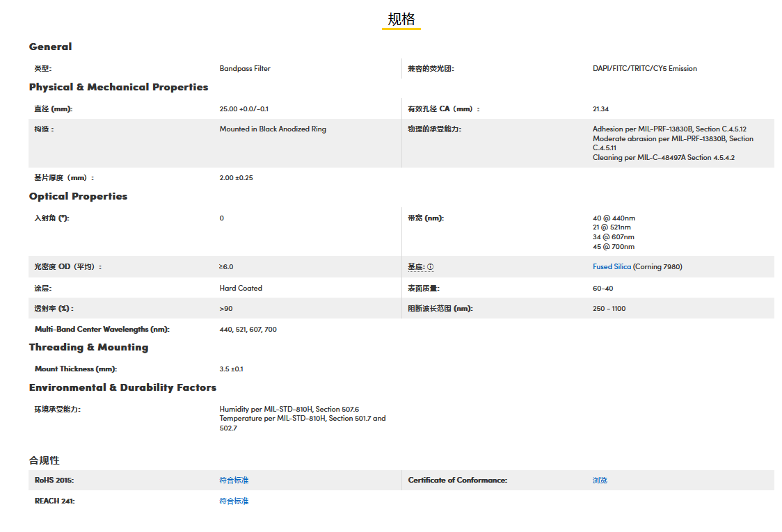
Task: Click the 入射角 label
Action: [52, 218]
